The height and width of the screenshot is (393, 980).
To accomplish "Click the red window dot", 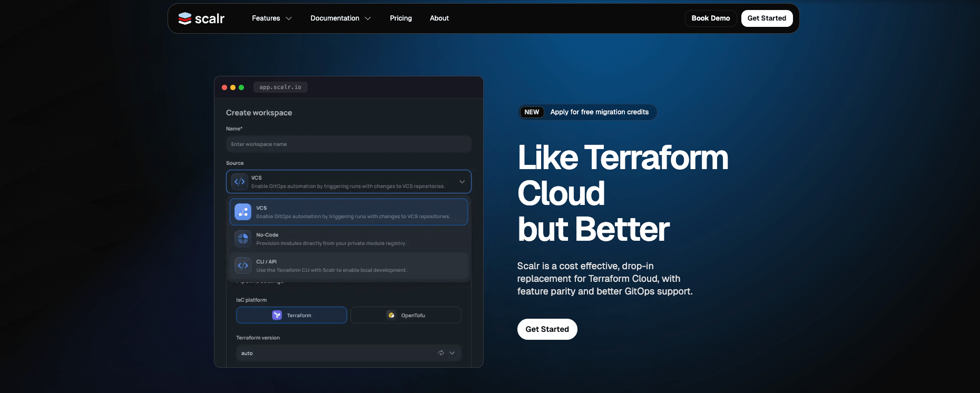I will [224, 87].
